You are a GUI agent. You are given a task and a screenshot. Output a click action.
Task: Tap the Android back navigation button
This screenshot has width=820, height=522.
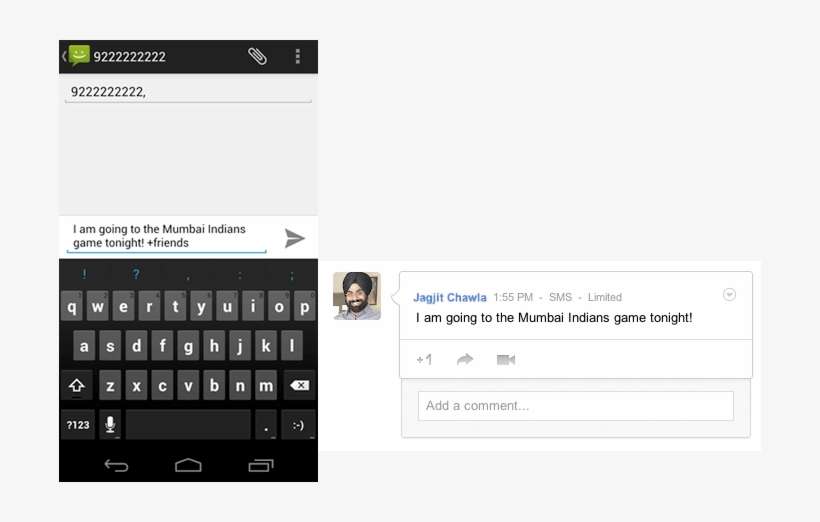coord(116,465)
